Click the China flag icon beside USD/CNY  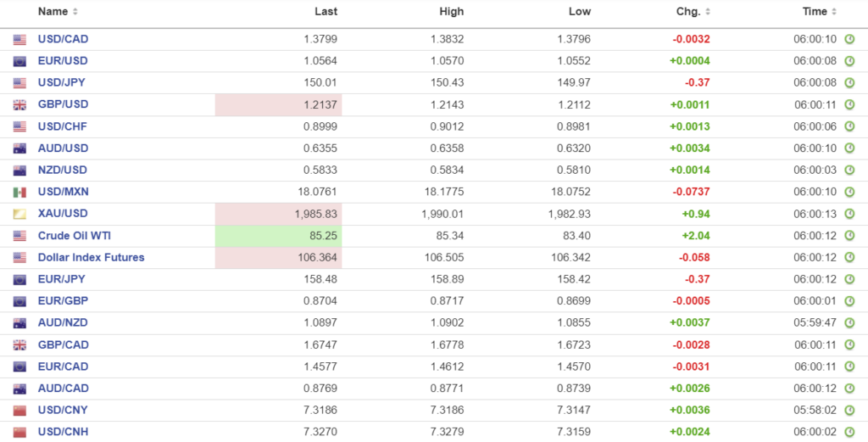(19, 411)
